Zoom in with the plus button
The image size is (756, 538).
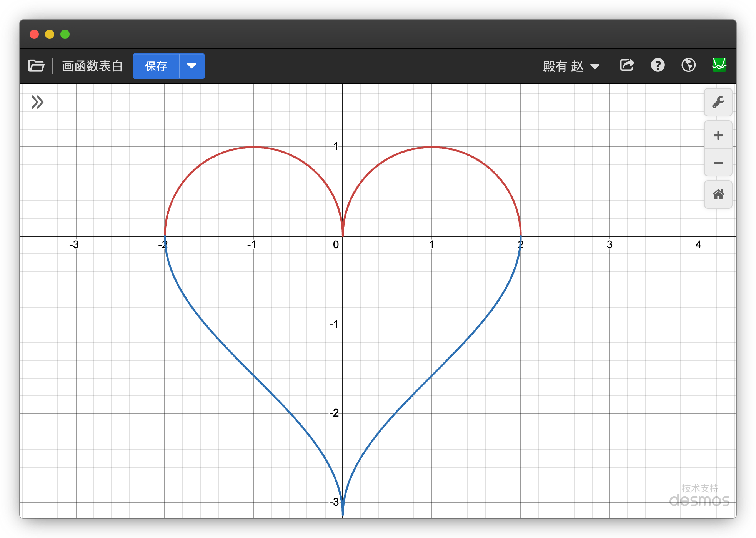718,135
